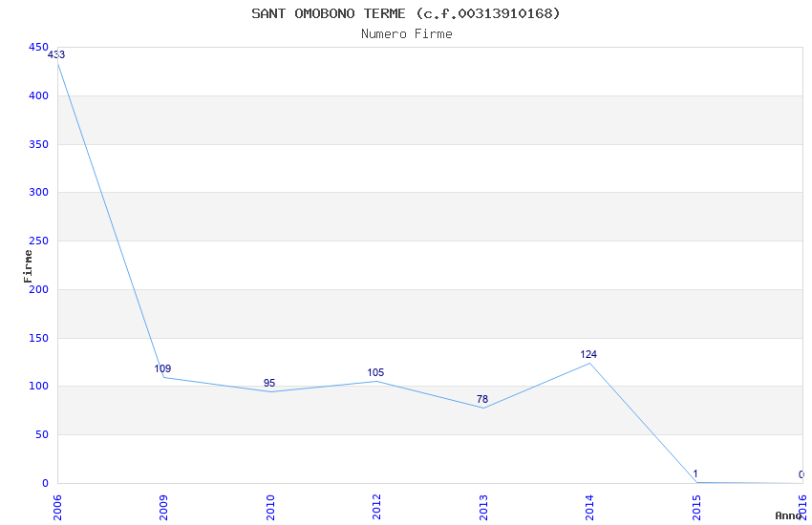This screenshot has width=812, height=525.
Task: Click the y-axis value 350
Action: (x=38, y=144)
